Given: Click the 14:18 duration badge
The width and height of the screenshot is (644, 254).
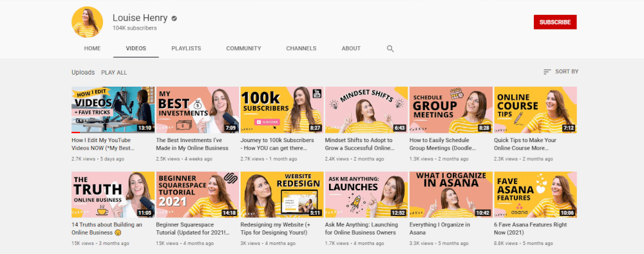Looking at the screenshot, I should 230,213.
